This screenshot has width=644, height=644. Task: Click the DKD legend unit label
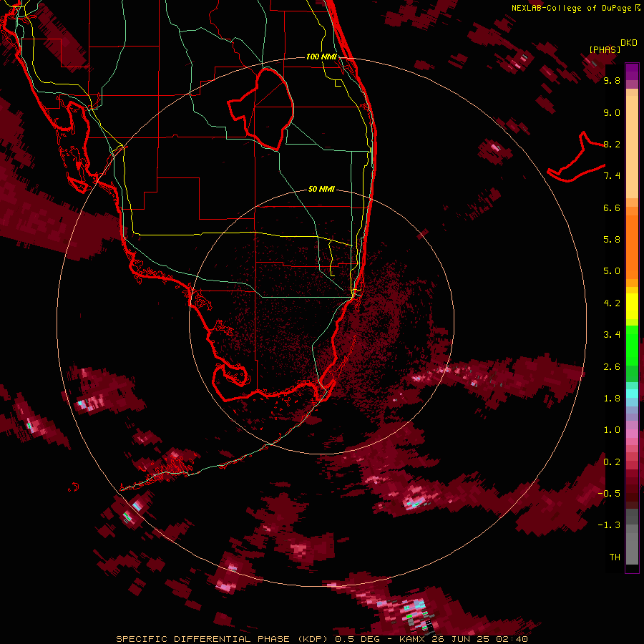point(629,43)
